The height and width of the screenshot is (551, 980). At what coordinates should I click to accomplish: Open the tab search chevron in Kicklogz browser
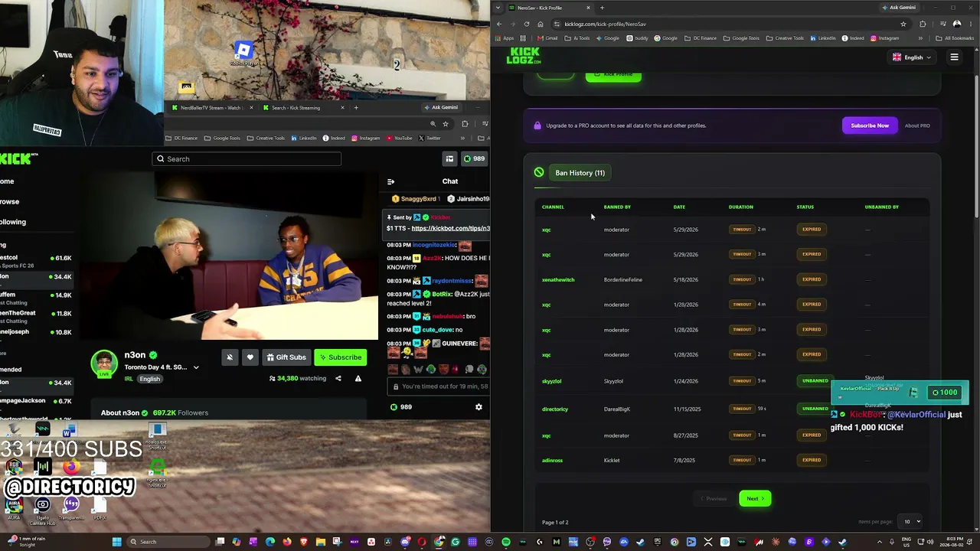[498, 8]
